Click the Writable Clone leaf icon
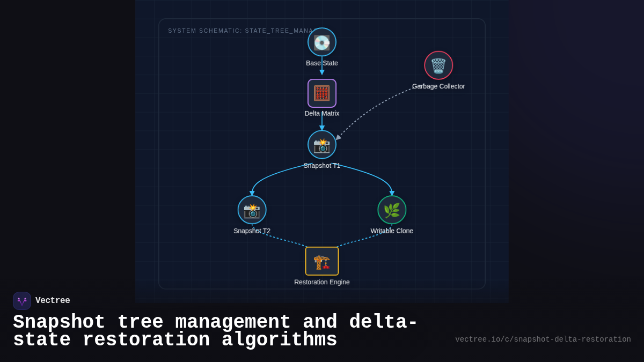644x362 pixels. (x=392, y=210)
